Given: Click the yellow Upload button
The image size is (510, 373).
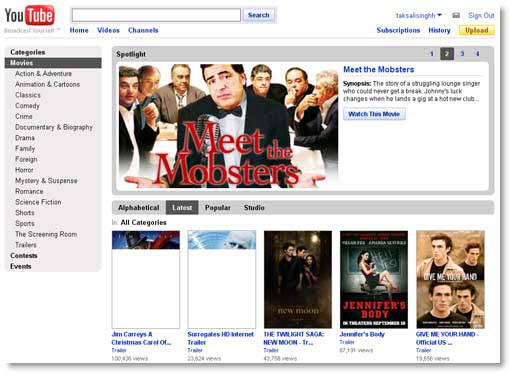Looking at the screenshot, I should tap(477, 30).
